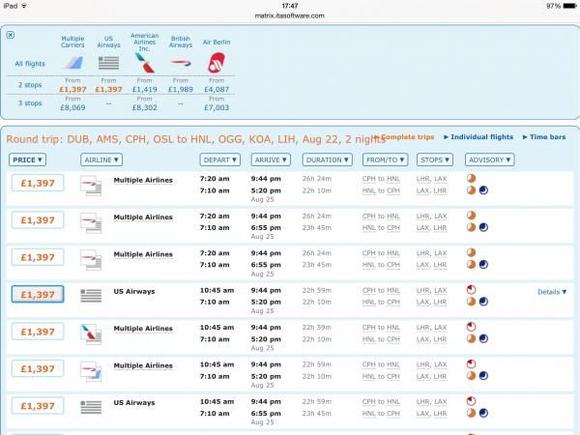Select the £4,087 Air Berlin 2-stop fare
Viewport: 580px width, 435px height.
[x=217, y=89]
